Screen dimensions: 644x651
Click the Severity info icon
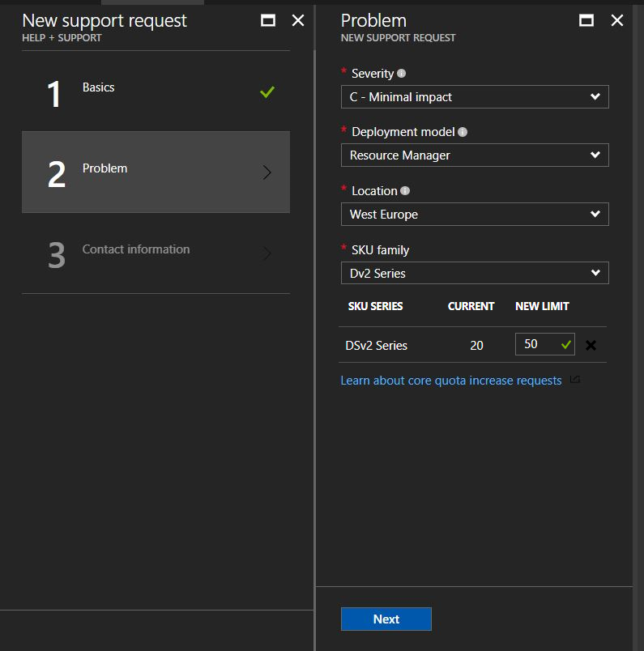pos(402,74)
